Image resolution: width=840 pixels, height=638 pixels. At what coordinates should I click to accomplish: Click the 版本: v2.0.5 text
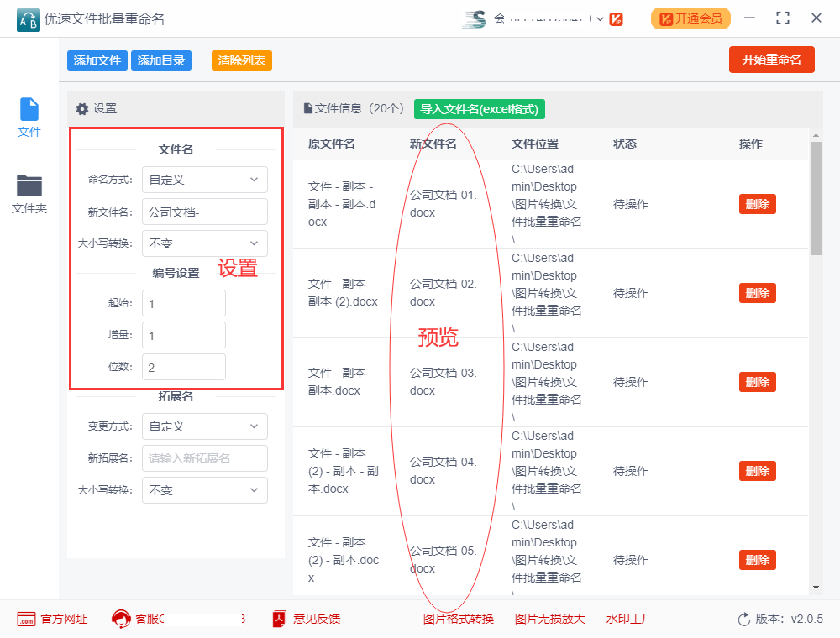point(789,619)
